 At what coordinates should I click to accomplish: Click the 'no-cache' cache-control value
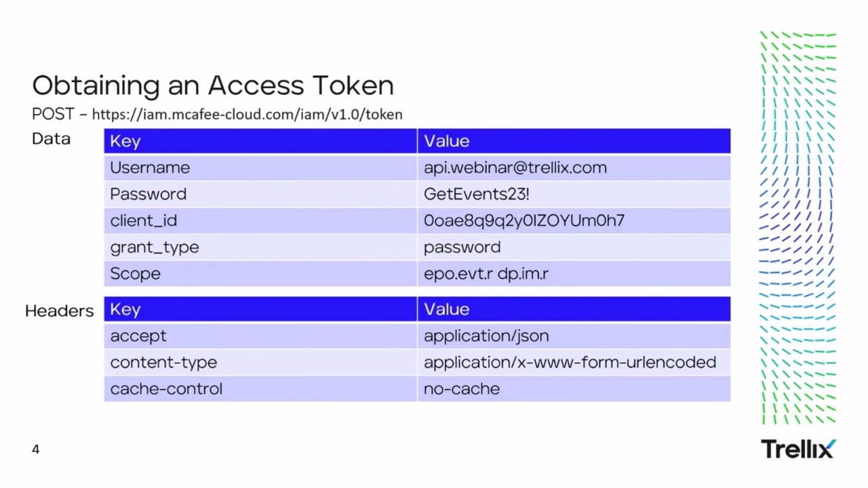point(461,388)
